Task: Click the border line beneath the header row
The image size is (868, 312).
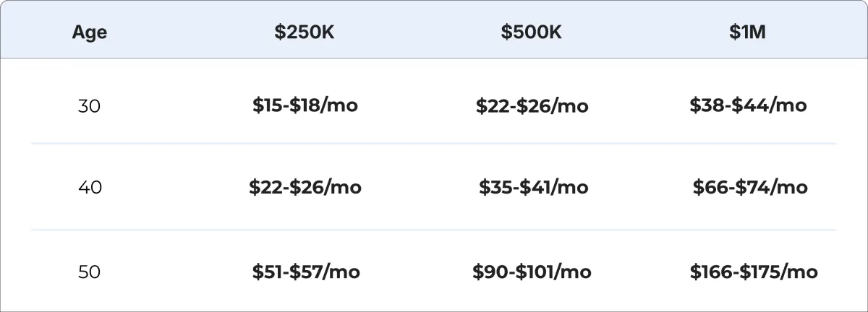Action: (x=434, y=58)
